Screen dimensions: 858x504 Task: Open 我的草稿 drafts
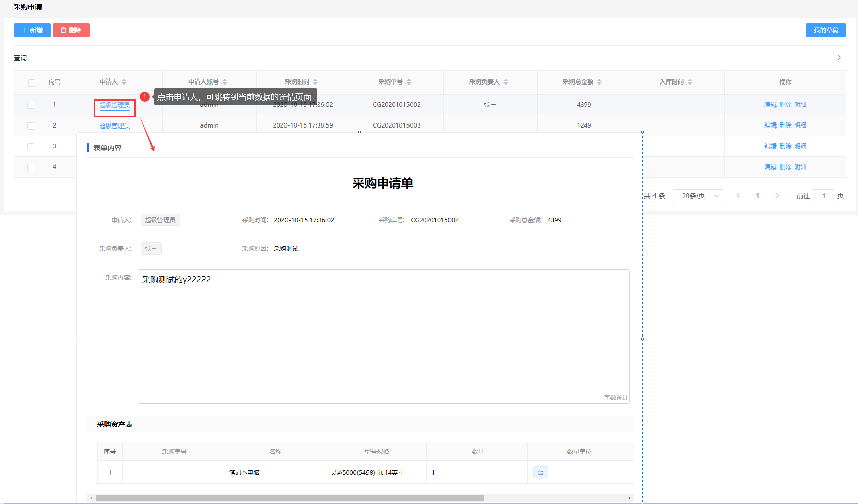pos(826,30)
